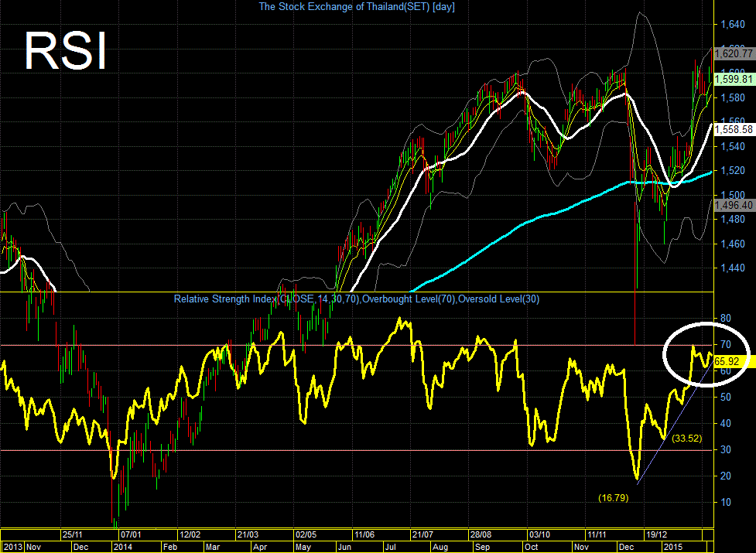Click the Jun month label
The image size is (756, 553).
pos(345,548)
